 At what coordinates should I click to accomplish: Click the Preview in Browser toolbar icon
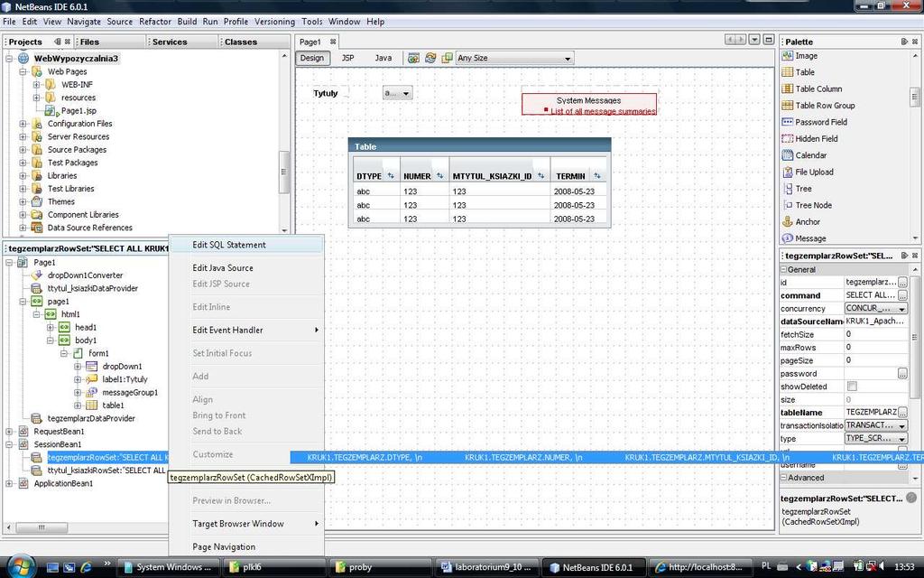[x=413, y=58]
